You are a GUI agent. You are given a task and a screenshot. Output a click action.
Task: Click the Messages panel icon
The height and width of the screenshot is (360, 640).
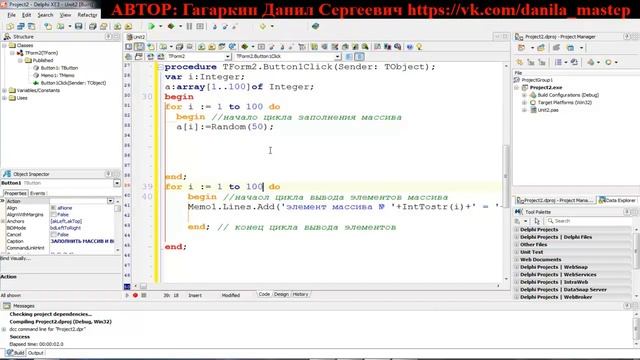pos(7,306)
